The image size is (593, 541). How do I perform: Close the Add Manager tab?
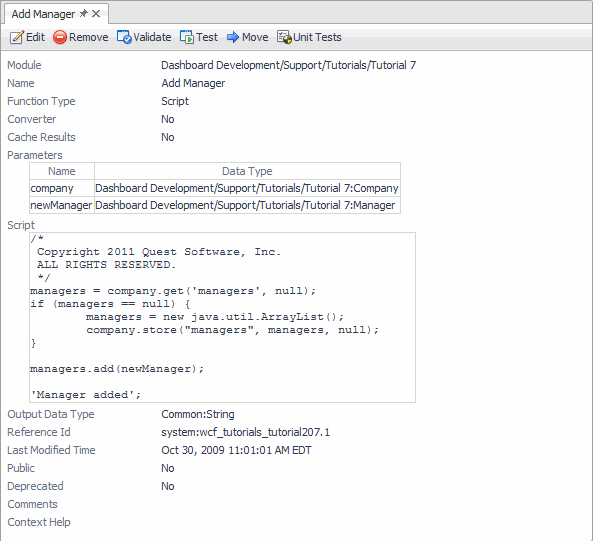[96, 14]
